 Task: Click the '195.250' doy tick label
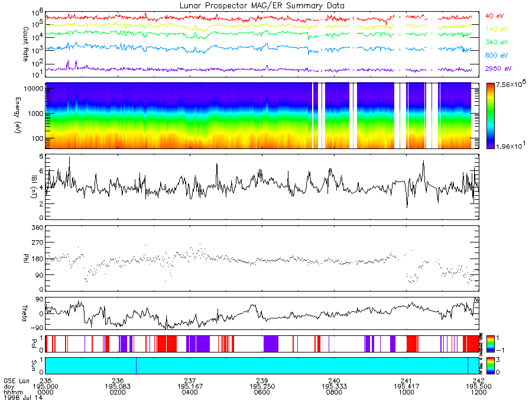point(262,387)
